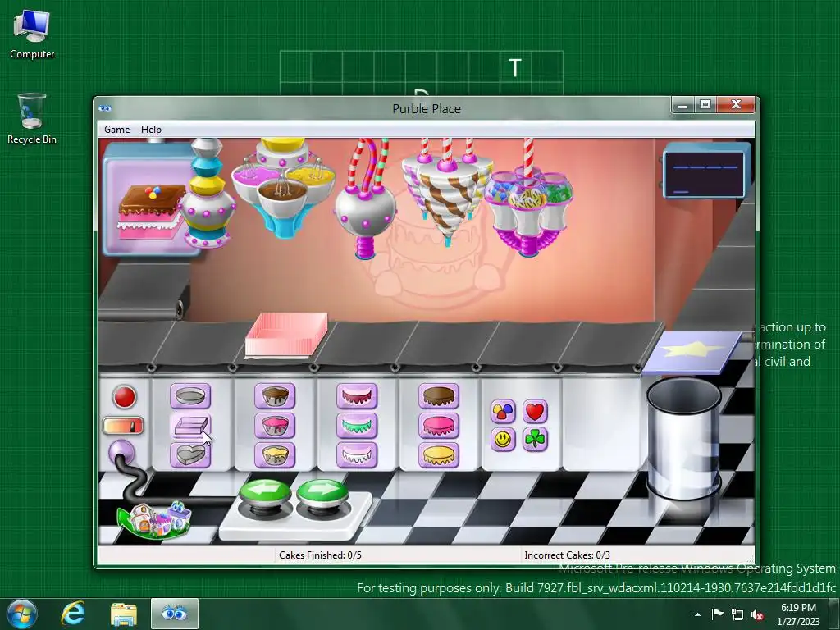Select the square cake pan button

pos(190,426)
